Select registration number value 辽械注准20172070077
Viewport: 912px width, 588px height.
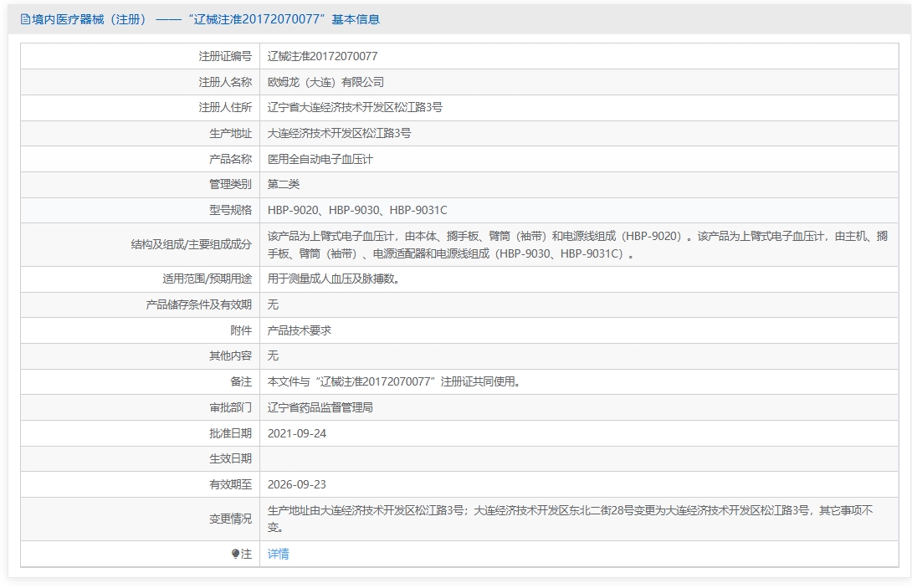322,56
